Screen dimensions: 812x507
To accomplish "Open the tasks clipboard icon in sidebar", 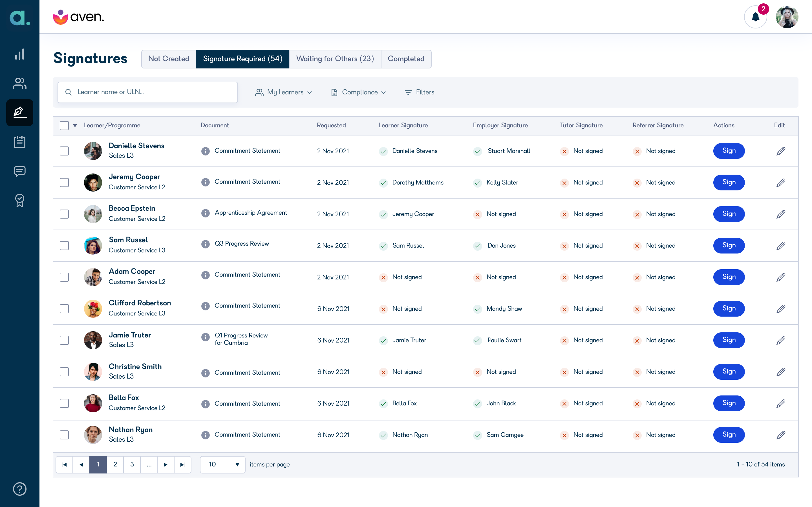I will pos(19,142).
